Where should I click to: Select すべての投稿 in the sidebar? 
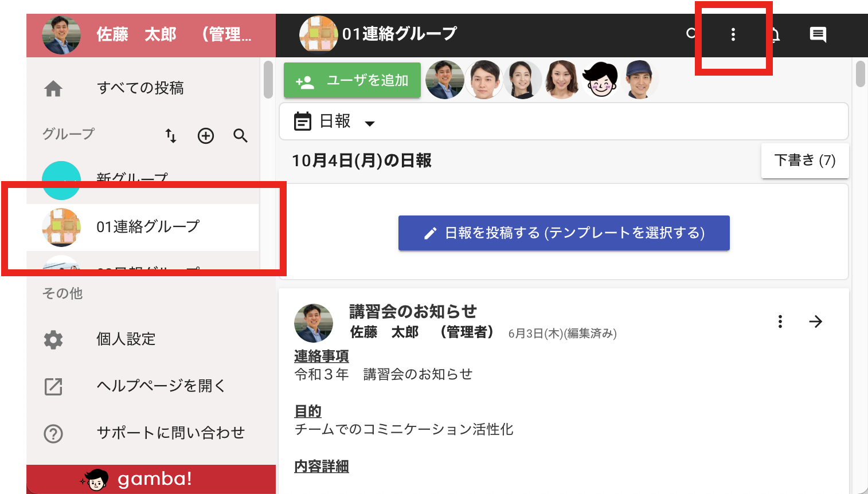coord(143,88)
